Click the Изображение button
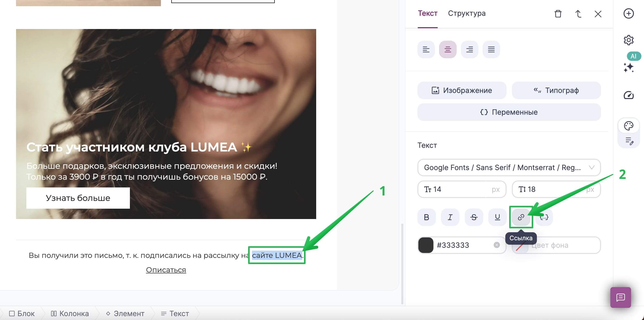 (462, 90)
